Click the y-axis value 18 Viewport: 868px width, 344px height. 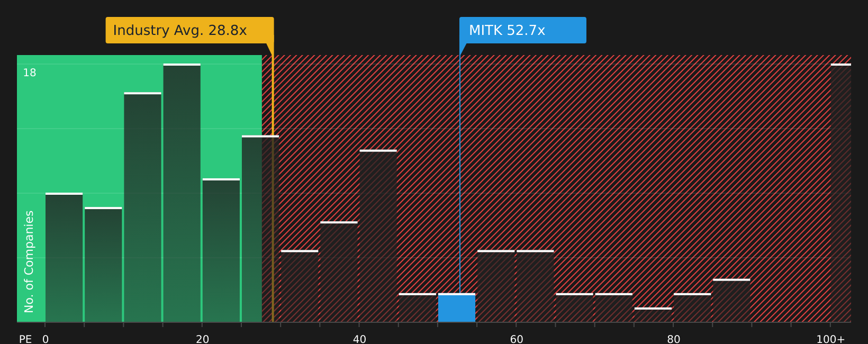pos(30,73)
